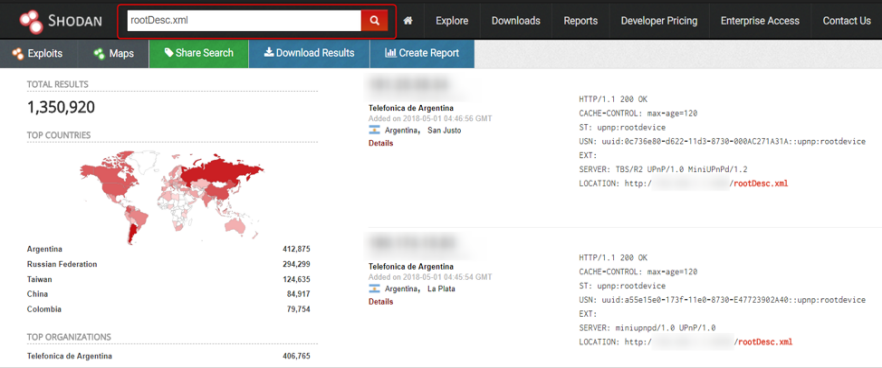
Task: Open blurred IP of San Justo result
Action: coord(409,84)
